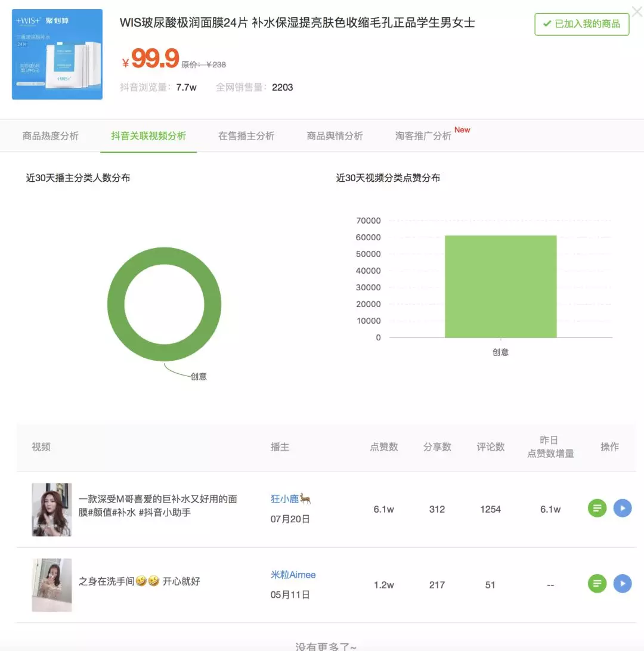Viewport: 644px width, 651px height.
Task: Click 近30天视频分类点赞分布 heading
Action: (x=388, y=178)
